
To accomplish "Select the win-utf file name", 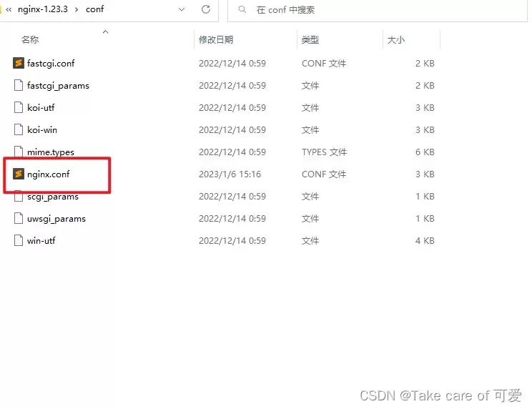I will point(41,241).
